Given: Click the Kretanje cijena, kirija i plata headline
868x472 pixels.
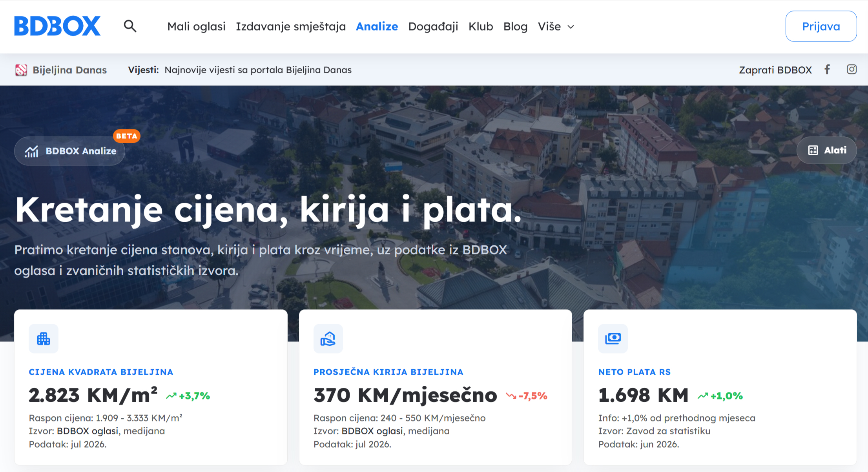Looking at the screenshot, I should 268,210.
